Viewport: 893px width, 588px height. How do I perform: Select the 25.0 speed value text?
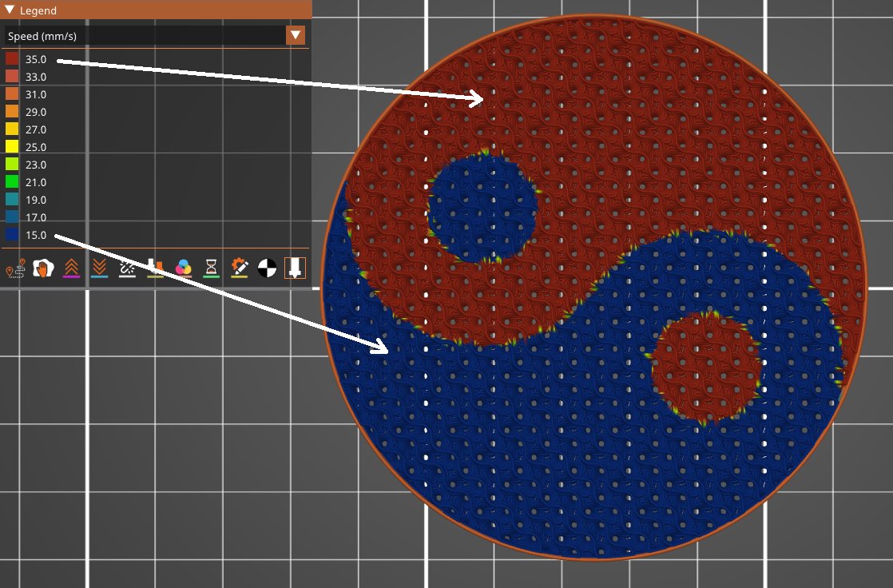[x=36, y=147]
